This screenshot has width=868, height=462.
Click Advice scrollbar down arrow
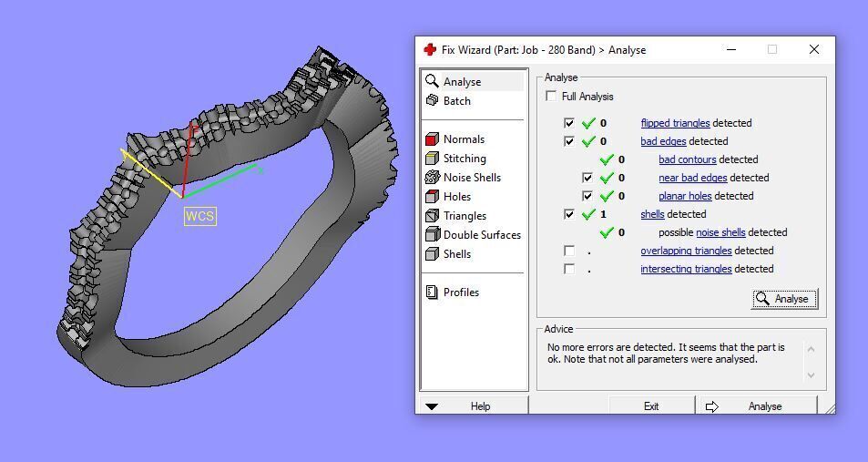pyautogui.click(x=811, y=375)
